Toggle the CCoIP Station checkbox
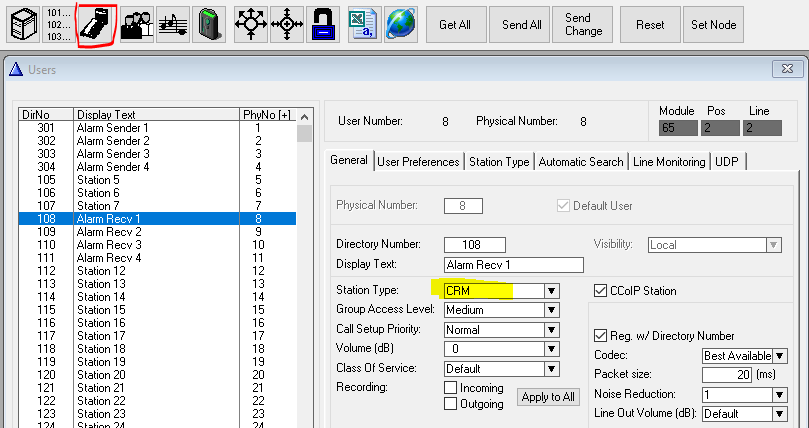The height and width of the screenshot is (428, 809). coord(602,291)
